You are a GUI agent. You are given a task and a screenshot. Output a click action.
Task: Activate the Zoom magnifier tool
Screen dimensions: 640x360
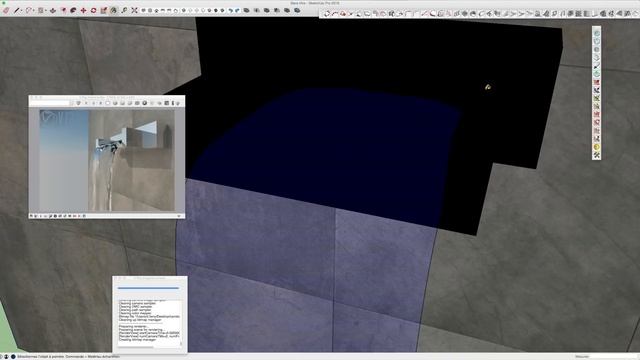click(124, 10)
